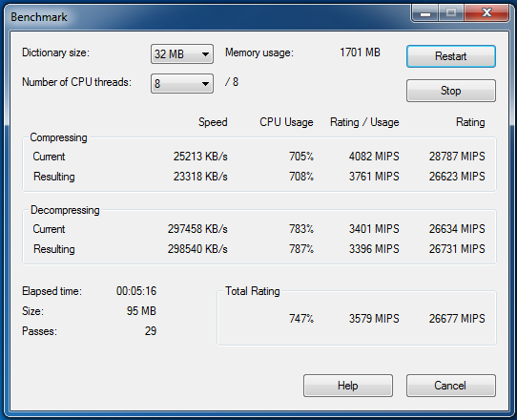Image resolution: width=517 pixels, height=420 pixels.
Task: Expand the Dictionary size dropdown arrow
Action: click(x=205, y=54)
